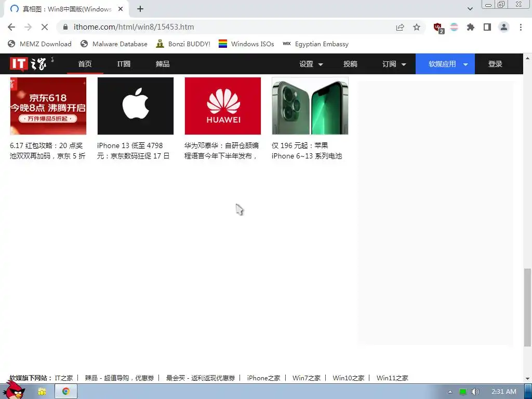Stop loading the page

(45, 27)
